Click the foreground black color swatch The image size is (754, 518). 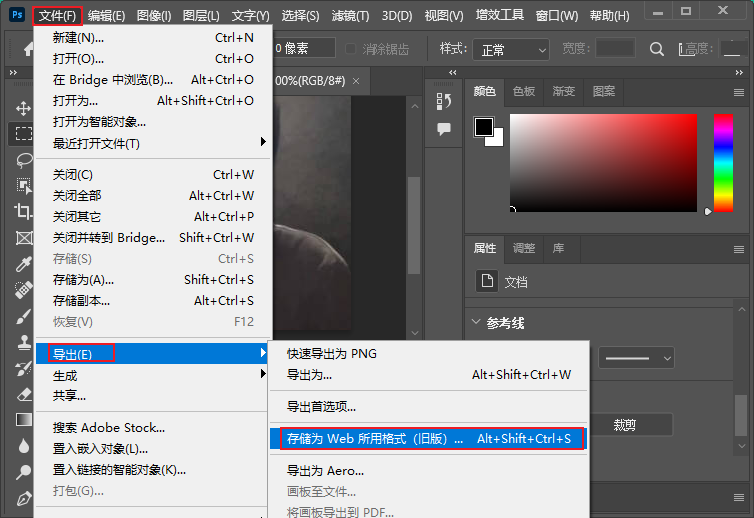(x=484, y=127)
